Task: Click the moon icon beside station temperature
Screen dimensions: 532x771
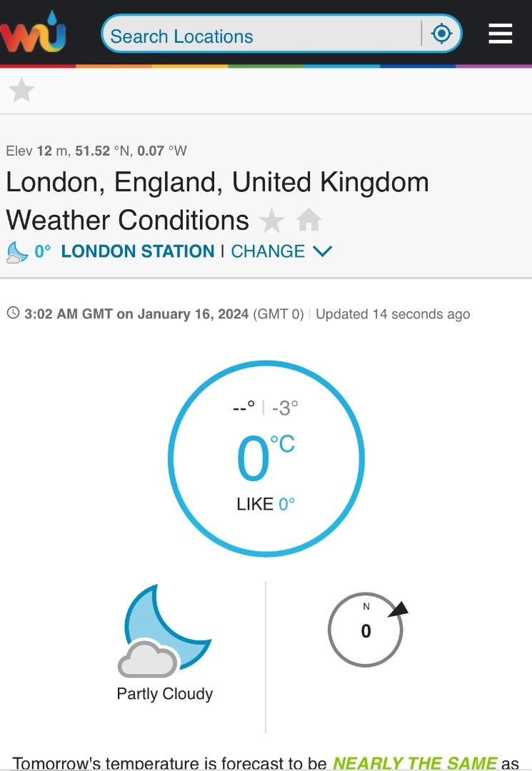Action: pyautogui.click(x=17, y=252)
